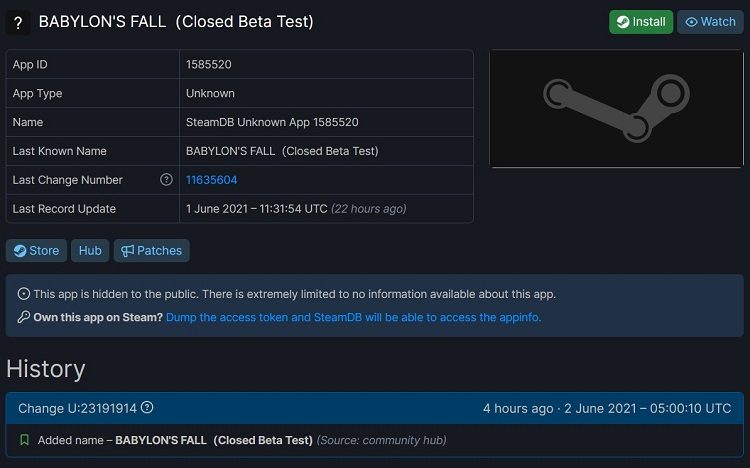Open the Hub link button
The image size is (750, 468).
(x=90, y=251)
